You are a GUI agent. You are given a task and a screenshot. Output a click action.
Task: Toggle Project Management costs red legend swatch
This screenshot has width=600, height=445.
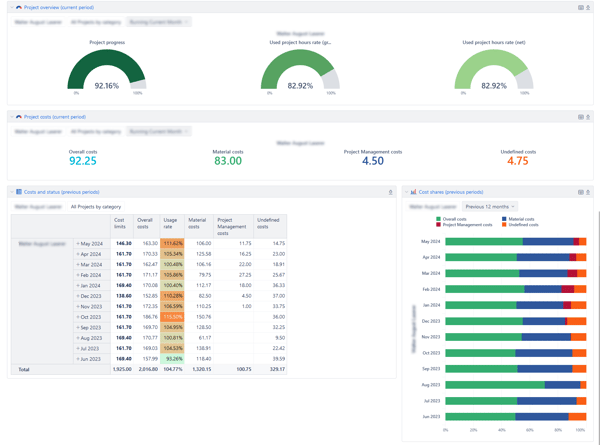439,225
